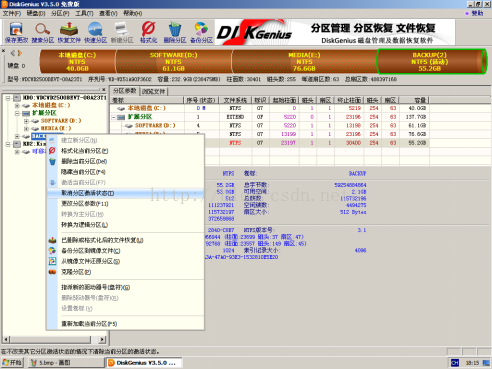The image size is (492, 369).
Task: Click the Search Partition magnifier icon
Action: pyautogui.click(x=43, y=32)
